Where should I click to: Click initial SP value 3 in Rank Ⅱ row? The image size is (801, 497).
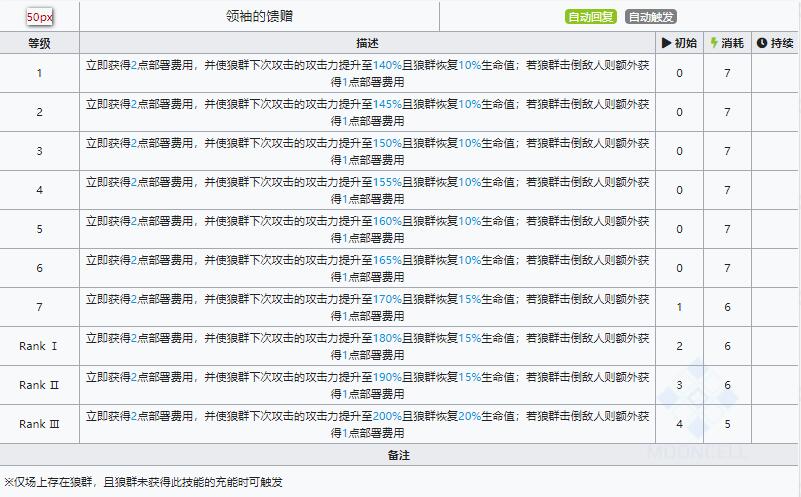point(679,385)
